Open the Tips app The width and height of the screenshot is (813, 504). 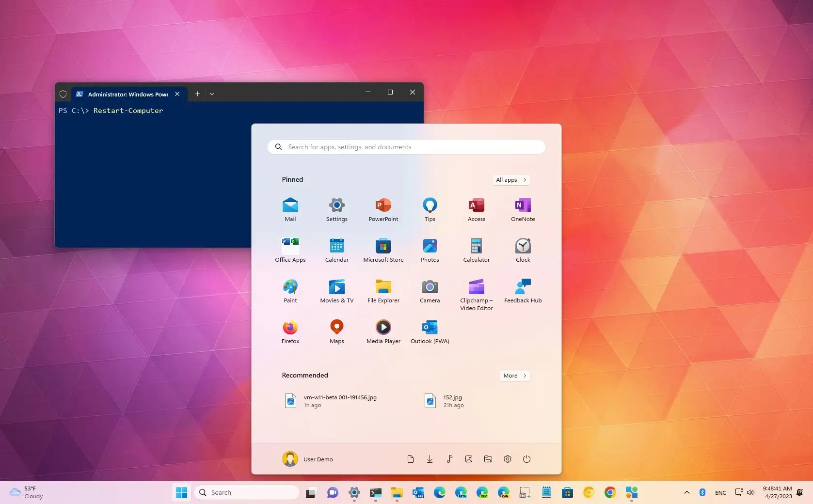[430, 209]
